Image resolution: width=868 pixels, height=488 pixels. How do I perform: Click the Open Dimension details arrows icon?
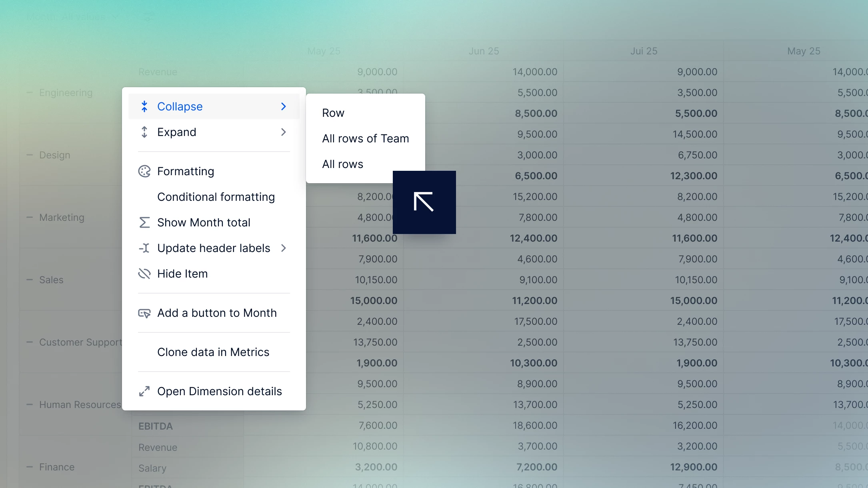[144, 391]
